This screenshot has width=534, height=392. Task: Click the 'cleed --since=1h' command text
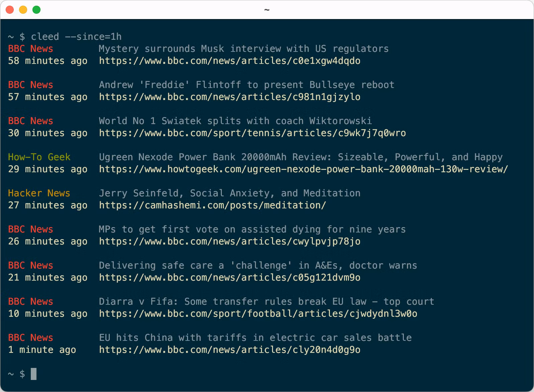(76, 36)
